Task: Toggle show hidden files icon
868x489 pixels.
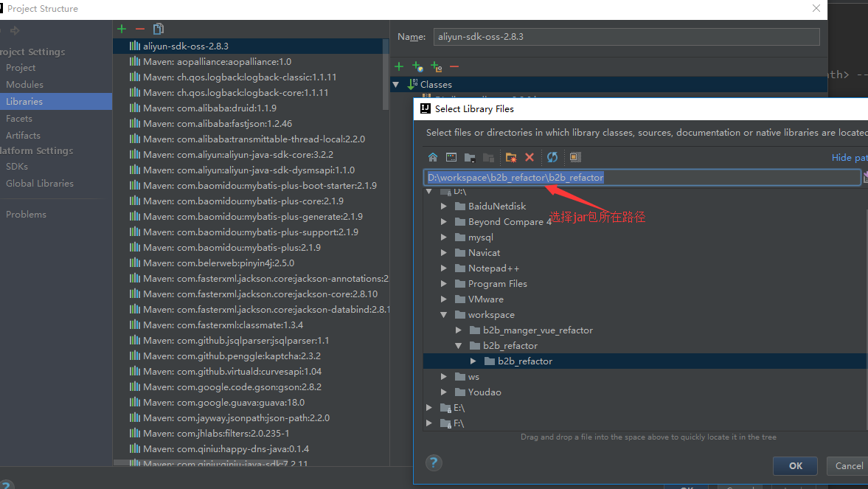Action: 575,157
